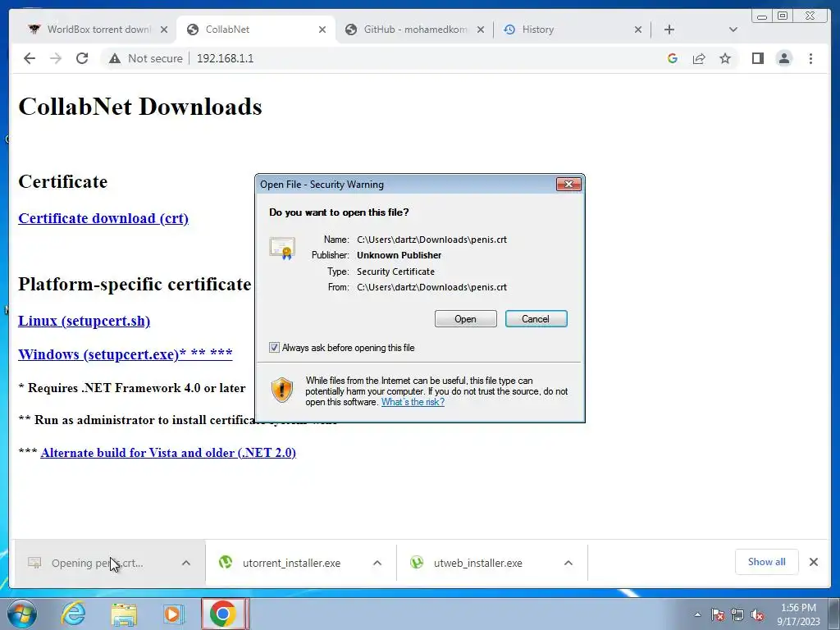
Task: Open Chrome's three-dot menu
Action: (810, 58)
